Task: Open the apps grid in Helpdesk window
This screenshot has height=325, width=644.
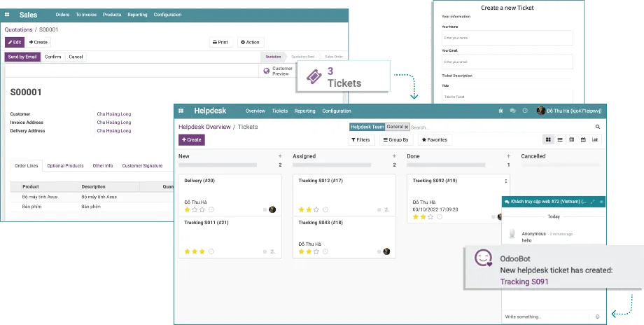Action: pos(181,111)
